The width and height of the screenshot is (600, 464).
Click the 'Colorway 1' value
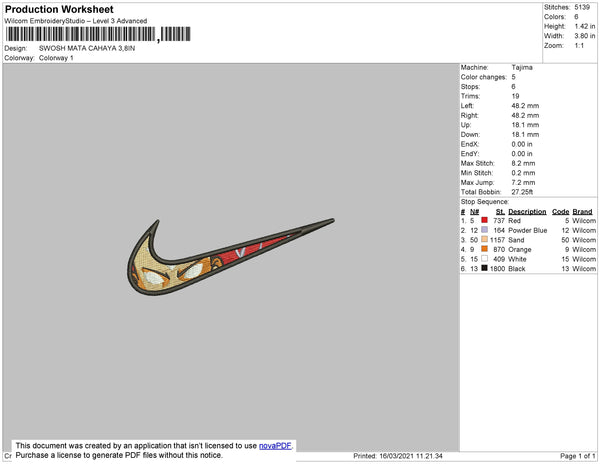56,58
